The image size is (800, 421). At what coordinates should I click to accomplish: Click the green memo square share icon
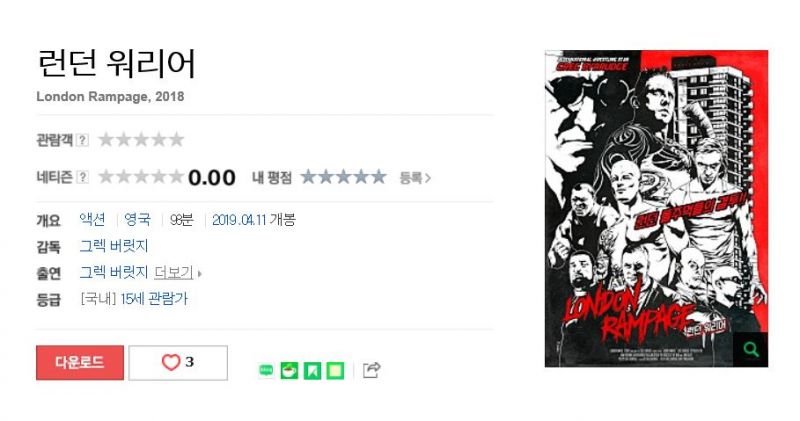tap(335, 370)
